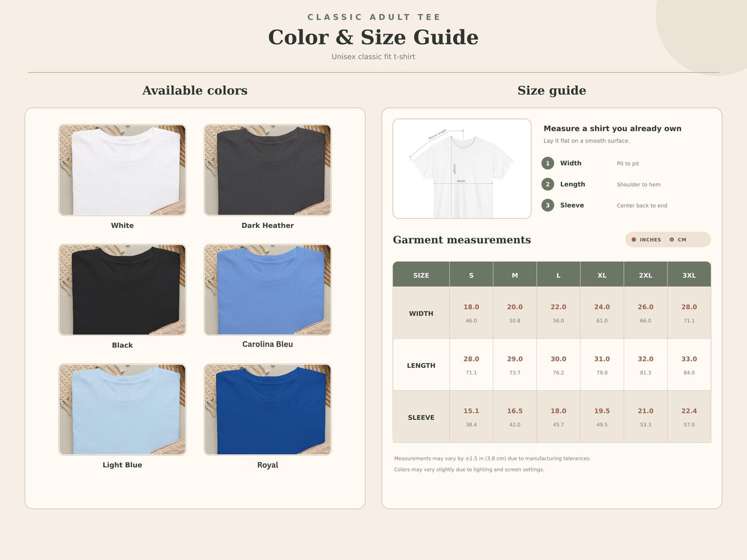Pick the Light Blue shirt image
Screen dimensions: 747x560
(123, 409)
